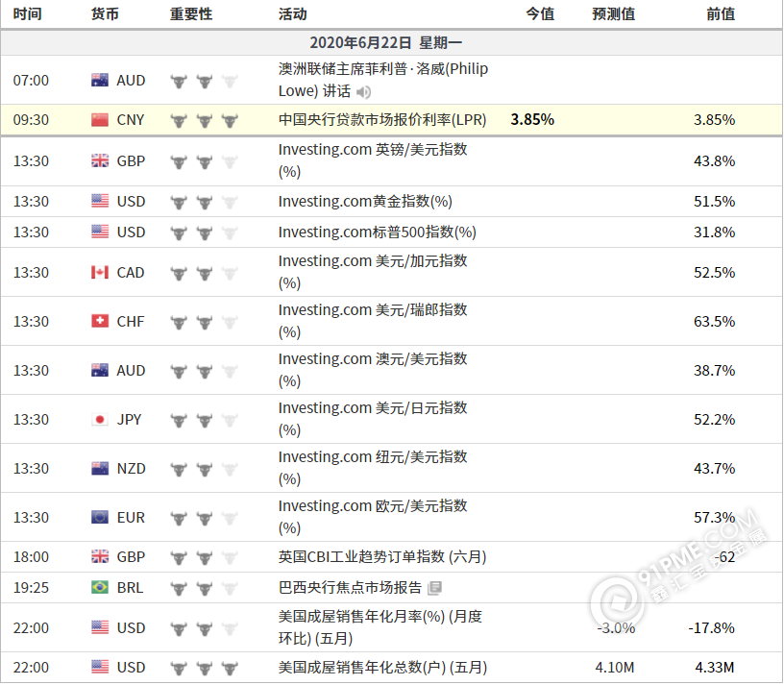The width and height of the screenshot is (784, 685).
Task: Click the 今值 column header
Action: pyautogui.click(x=540, y=14)
